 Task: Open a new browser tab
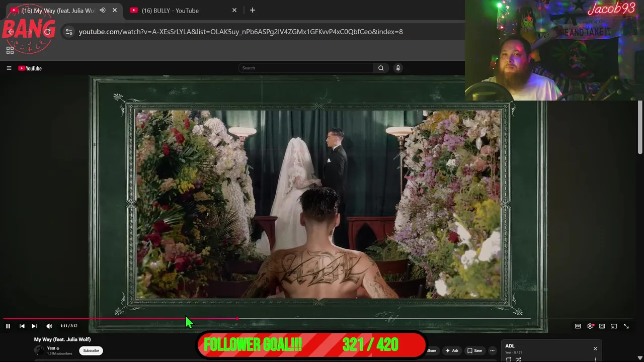point(253,10)
